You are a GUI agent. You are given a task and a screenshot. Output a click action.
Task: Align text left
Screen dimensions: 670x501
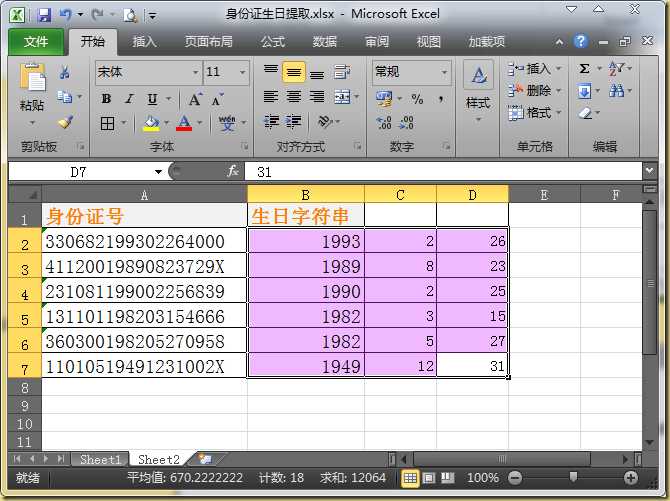tap(270, 97)
